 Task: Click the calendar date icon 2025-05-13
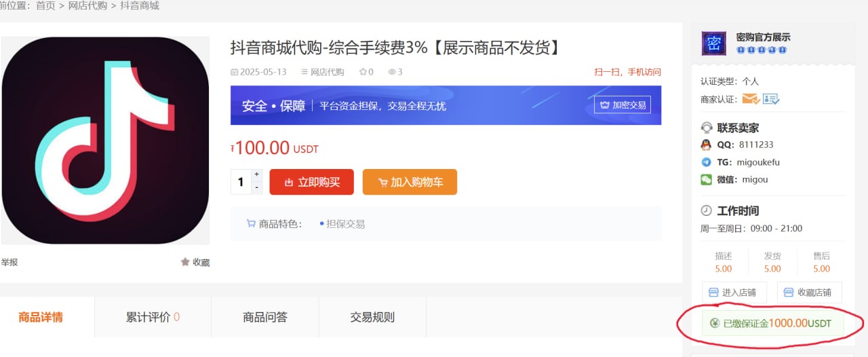pyautogui.click(x=235, y=72)
